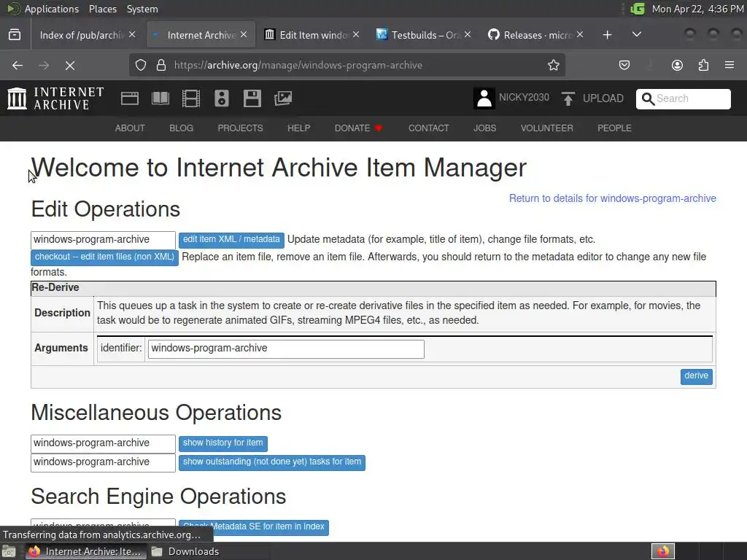The width and height of the screenshot is (747, 560).
Task: Open the JOBS nav link
Action: [x=484, y=128]
